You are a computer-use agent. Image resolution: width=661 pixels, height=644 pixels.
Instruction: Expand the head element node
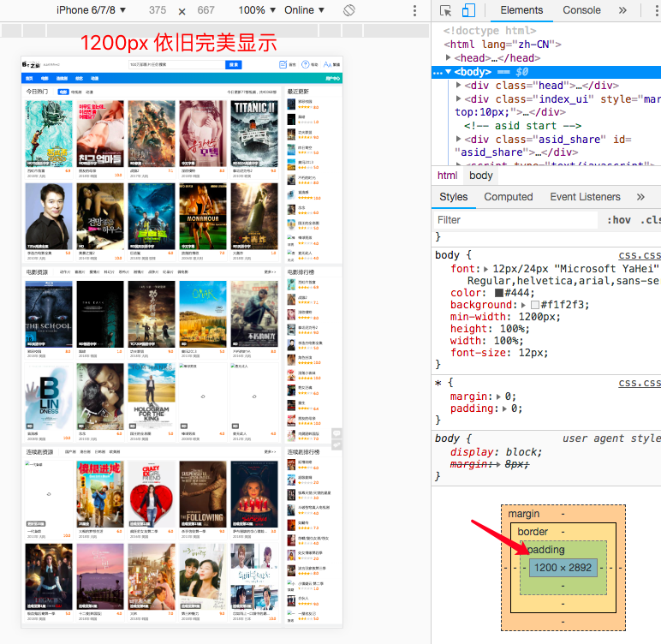click(449, 57)
